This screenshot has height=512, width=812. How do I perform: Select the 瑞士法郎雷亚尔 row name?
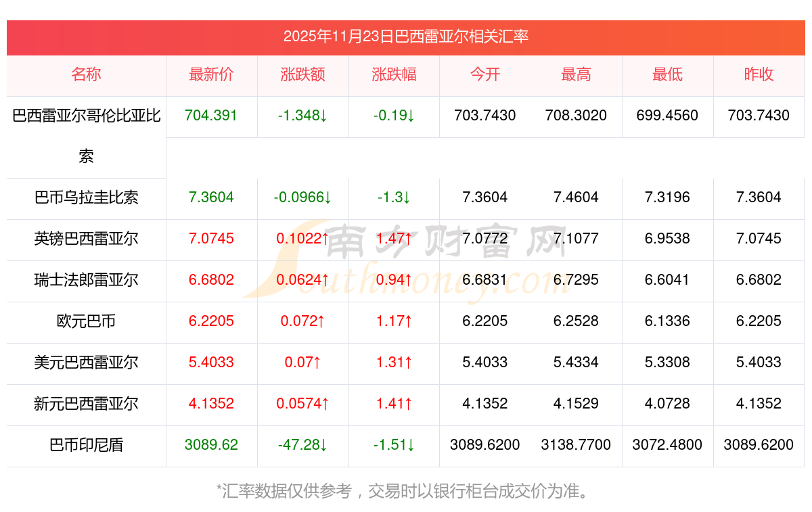click(x=86, y=280)
